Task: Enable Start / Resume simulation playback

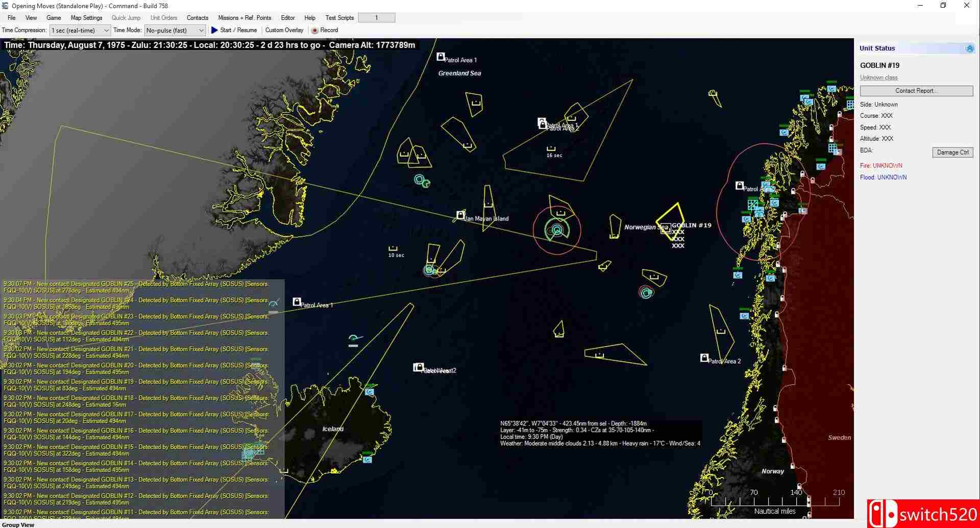Action: (x=235, y=30)
